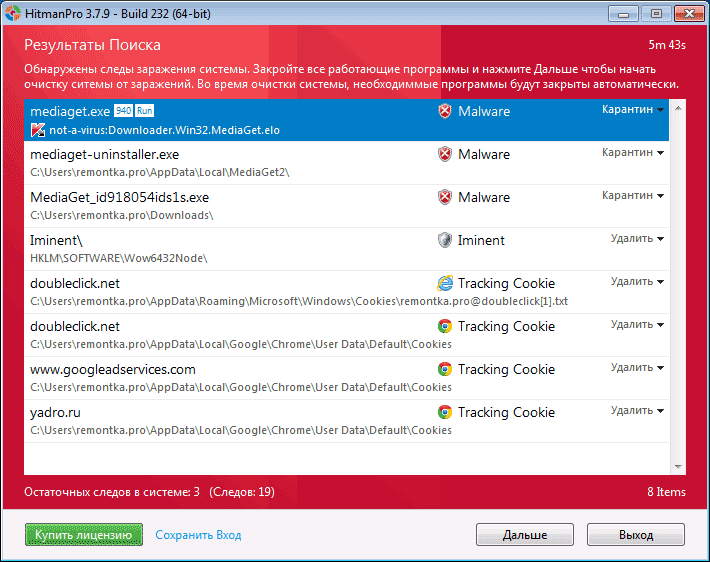The width and height of the screenshot is (710, 562).
Task: Click the scrollbar down arrow in results list
Action: coord(678,466)
